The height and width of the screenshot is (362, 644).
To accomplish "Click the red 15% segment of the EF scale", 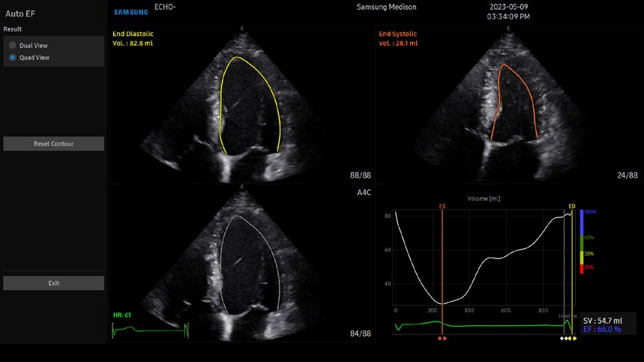I will click(582, 269).
